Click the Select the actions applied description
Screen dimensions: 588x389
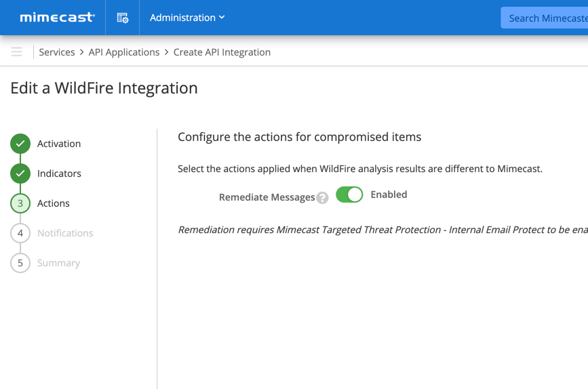click(x=360, y=169)
